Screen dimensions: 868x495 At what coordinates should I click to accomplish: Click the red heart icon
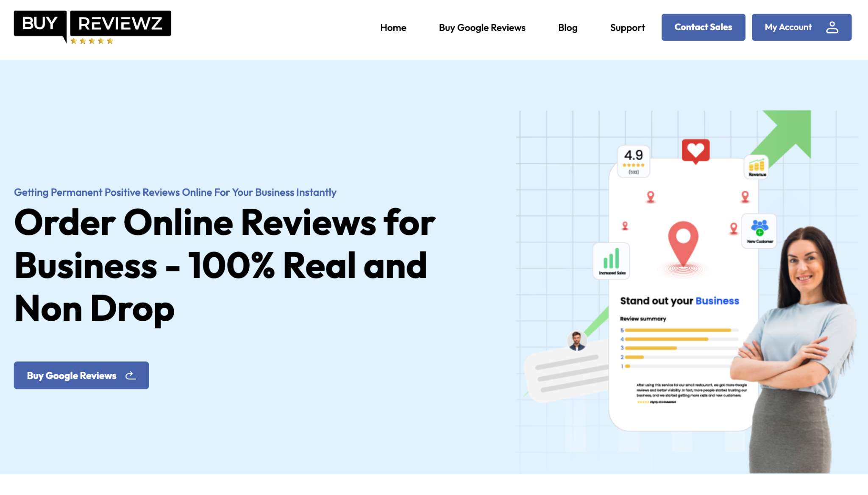(696, 151)
